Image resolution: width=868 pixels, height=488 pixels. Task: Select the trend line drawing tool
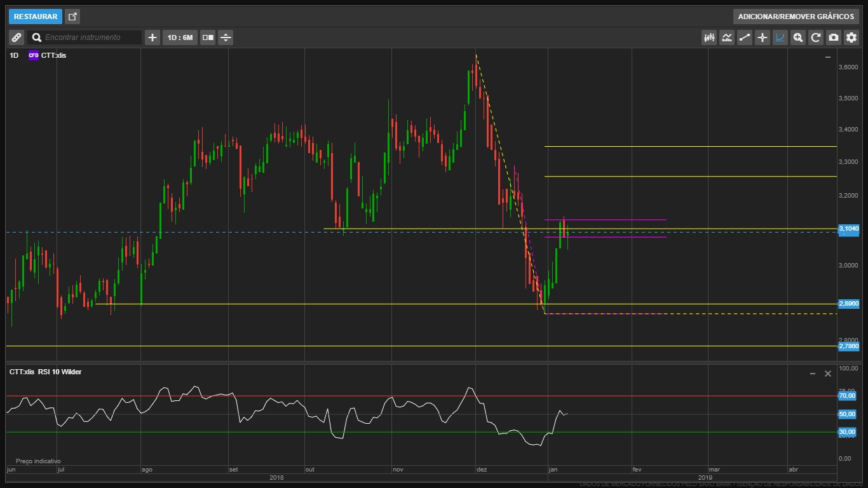[745, 37]
